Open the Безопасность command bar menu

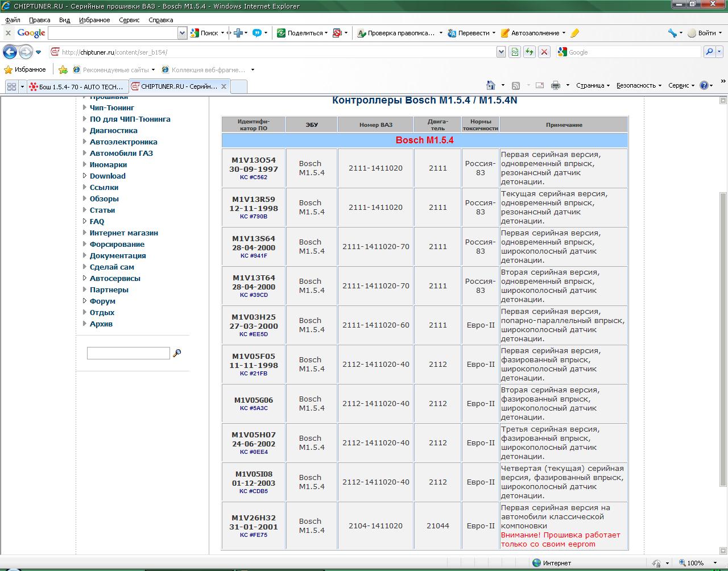639,85
